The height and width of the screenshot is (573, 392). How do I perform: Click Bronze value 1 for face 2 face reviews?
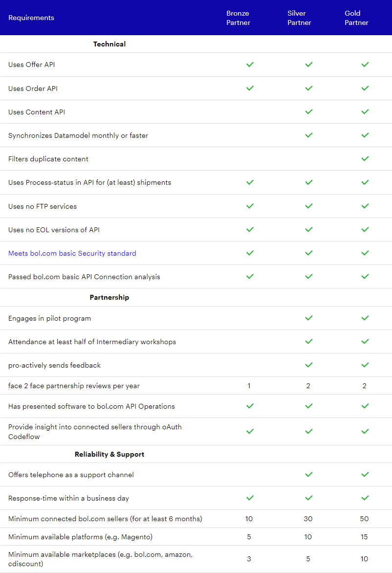pyautogui.click(x=249, y=386)
